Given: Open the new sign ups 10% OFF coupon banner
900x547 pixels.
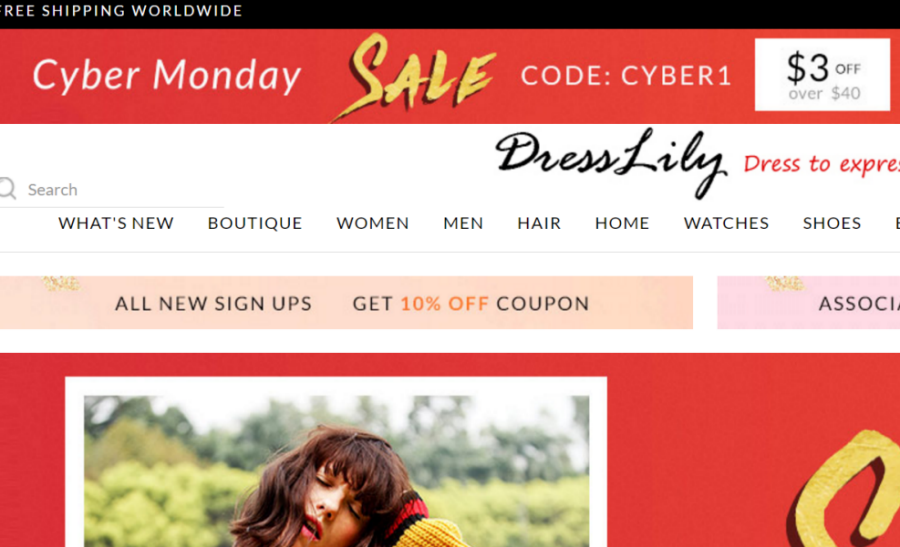Looking at the screenshot, I should click(346, 302).
